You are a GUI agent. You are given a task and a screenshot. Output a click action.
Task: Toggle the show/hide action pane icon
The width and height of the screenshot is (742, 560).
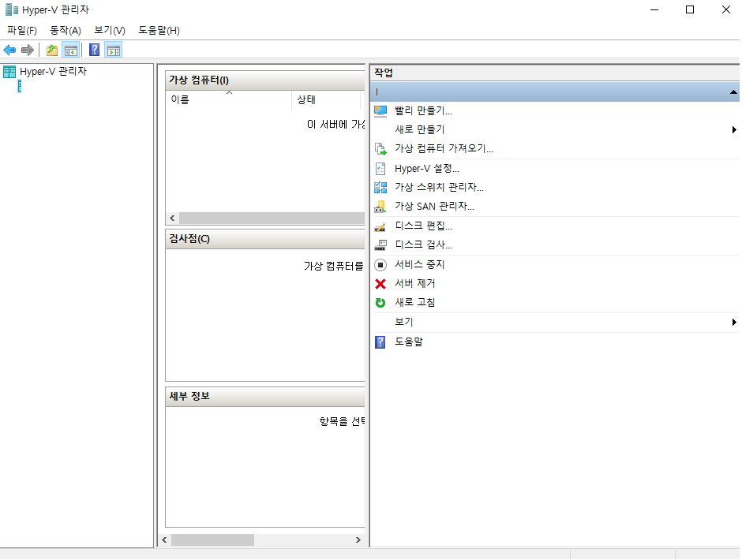click(114, 50)
